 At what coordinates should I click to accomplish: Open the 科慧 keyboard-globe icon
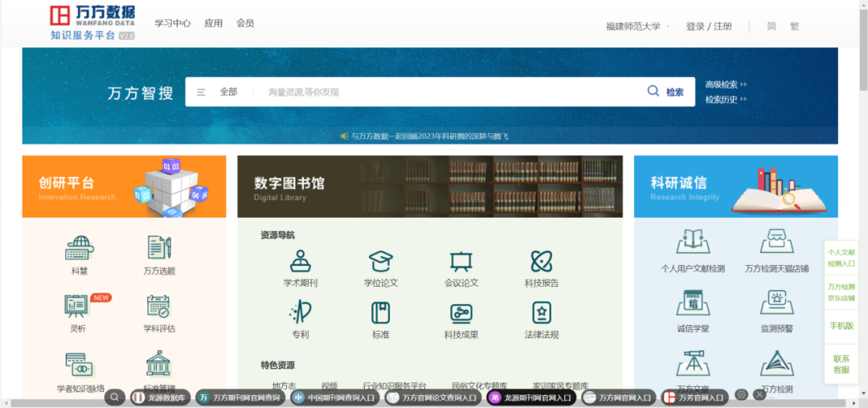[80, 248]
